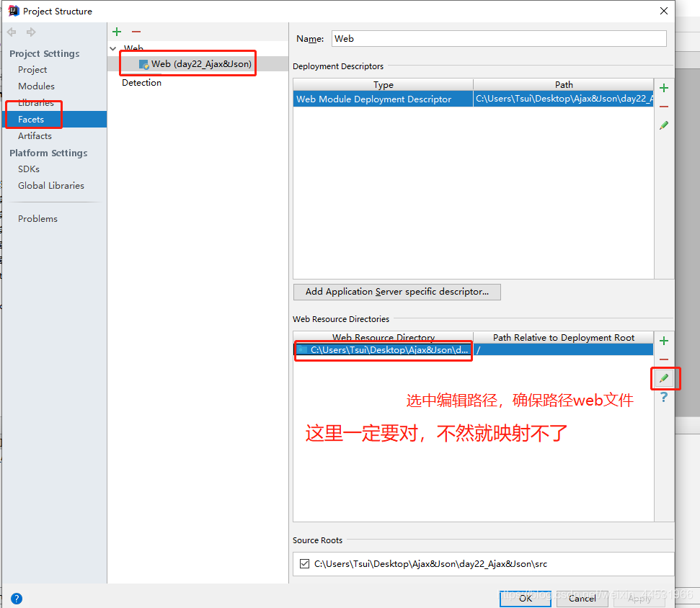This screenshot has height=608, width=700.
Task: Click the deployment root relative path cell
Action: 564,349
